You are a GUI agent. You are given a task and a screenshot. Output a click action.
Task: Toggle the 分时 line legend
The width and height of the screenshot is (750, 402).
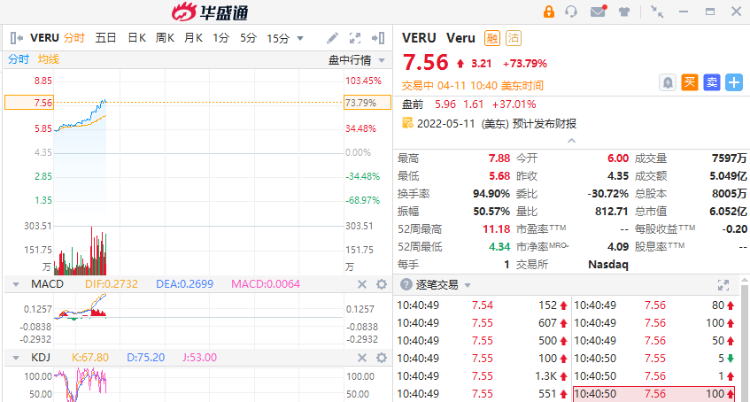(x=18, y=59)
